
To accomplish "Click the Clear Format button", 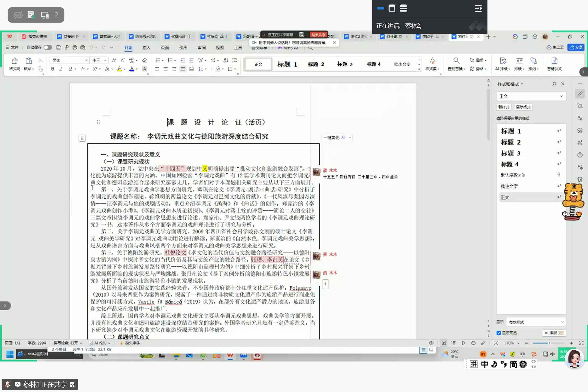I will [523, 107].
